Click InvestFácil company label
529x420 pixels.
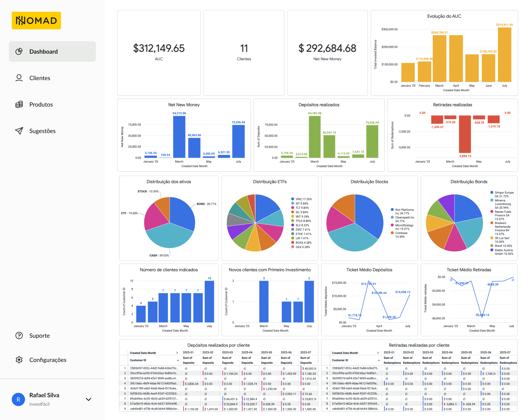[x=39, y=404]
